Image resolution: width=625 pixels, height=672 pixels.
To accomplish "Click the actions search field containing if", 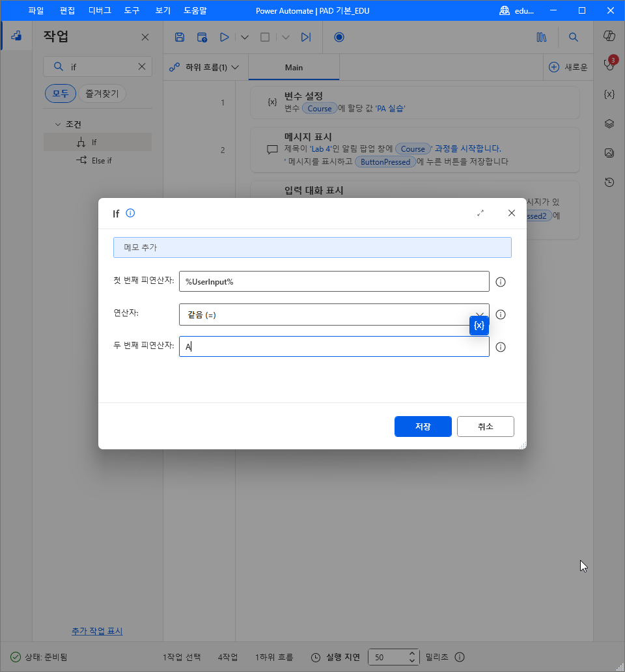I will pyautogui.click(x=98, y=66).
